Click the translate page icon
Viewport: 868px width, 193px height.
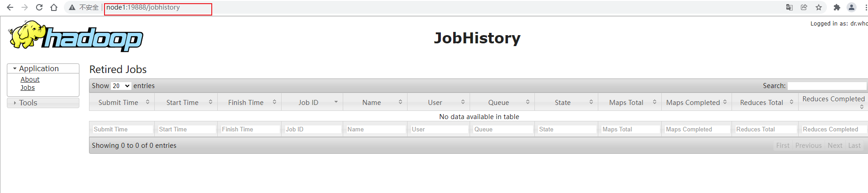click(790, 7)
